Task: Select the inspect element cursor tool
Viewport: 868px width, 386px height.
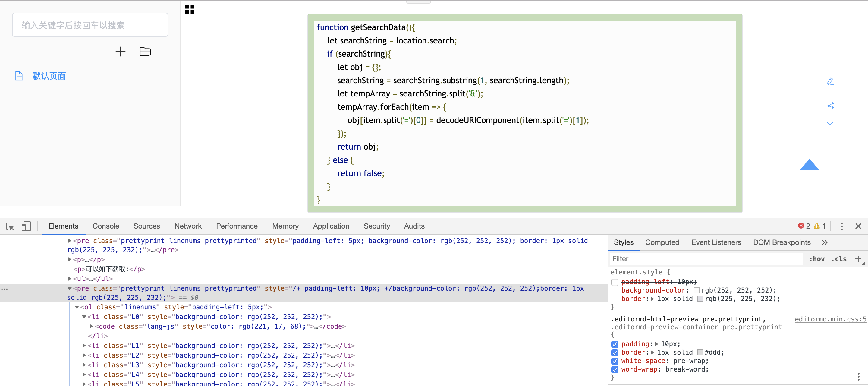Action: point(10,226)
